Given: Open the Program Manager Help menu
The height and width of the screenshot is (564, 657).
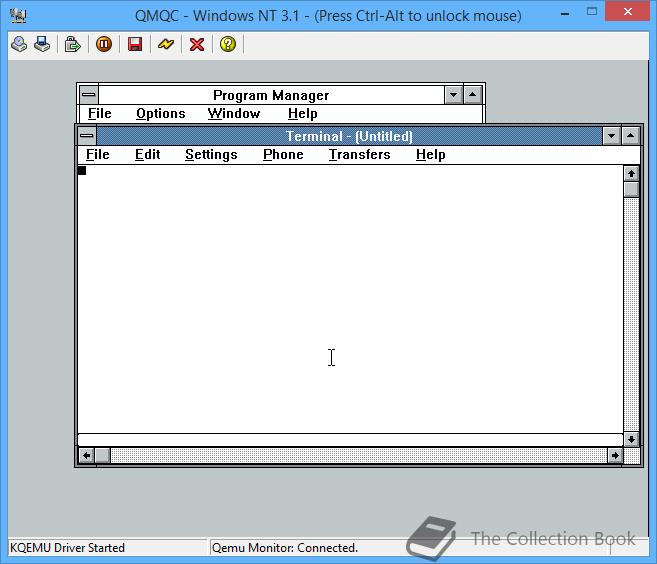Looking at the screenshot, I should point(303,114).
